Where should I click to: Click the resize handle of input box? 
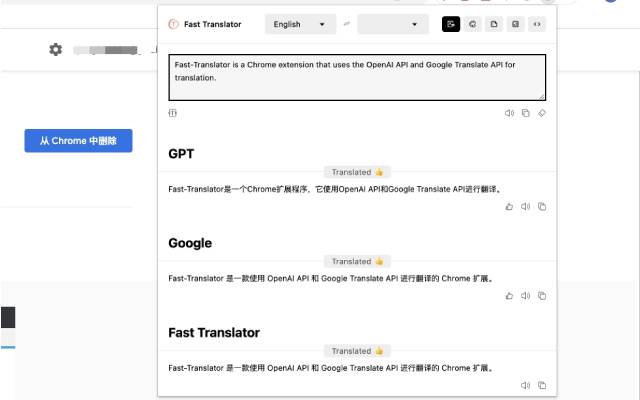[x=542, y=96]
